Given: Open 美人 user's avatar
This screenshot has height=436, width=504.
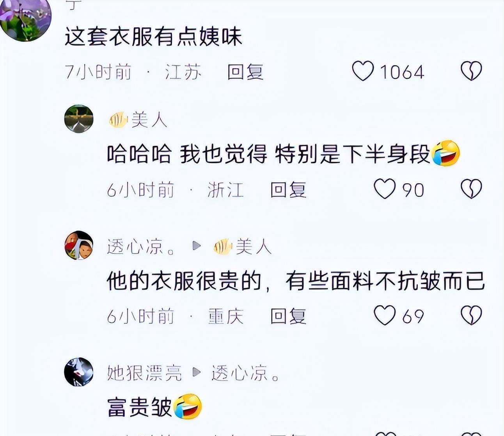Looking at the screenshot, I should coord(79,119).
